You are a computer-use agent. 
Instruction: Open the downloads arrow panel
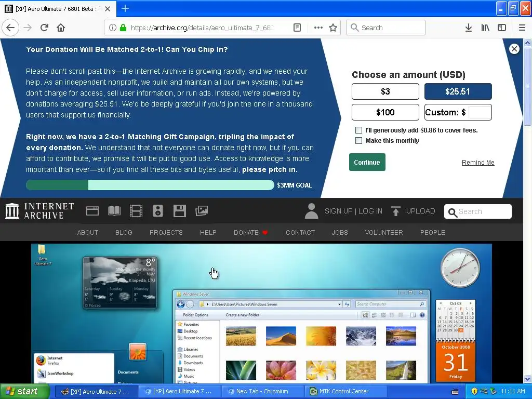coord(468,28)
